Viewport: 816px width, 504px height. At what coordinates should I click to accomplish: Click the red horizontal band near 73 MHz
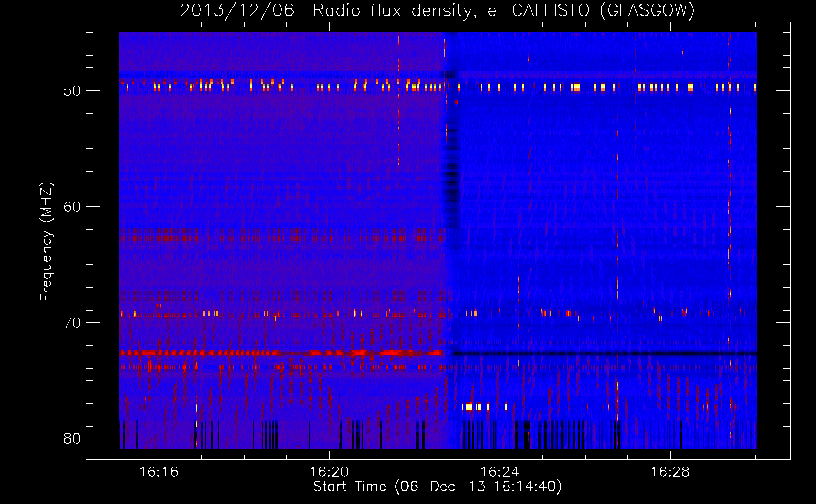click(x=280, y=352)
